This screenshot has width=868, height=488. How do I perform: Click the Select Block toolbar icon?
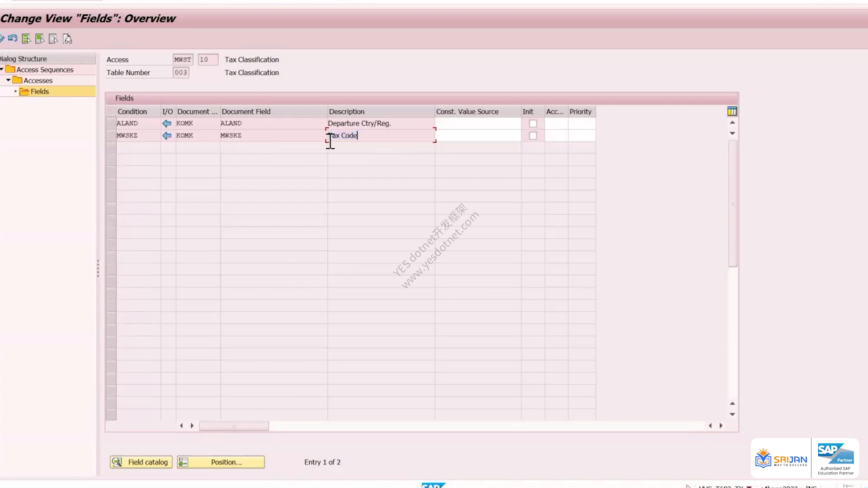tap(40, 39)
